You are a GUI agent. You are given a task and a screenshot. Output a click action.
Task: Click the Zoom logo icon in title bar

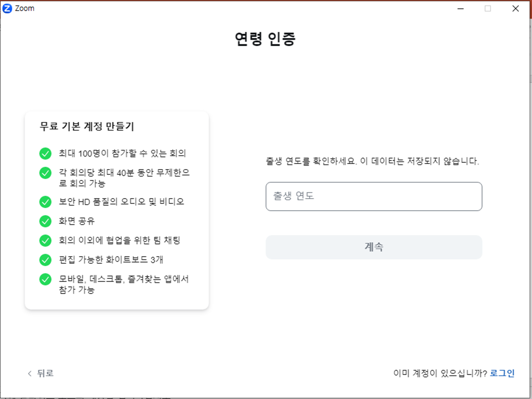[7, 8]
